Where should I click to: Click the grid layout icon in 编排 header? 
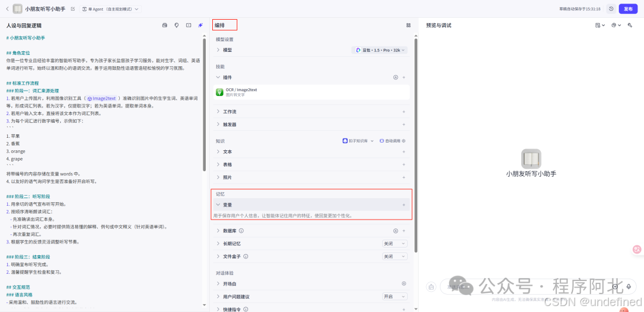click(408, 25)
